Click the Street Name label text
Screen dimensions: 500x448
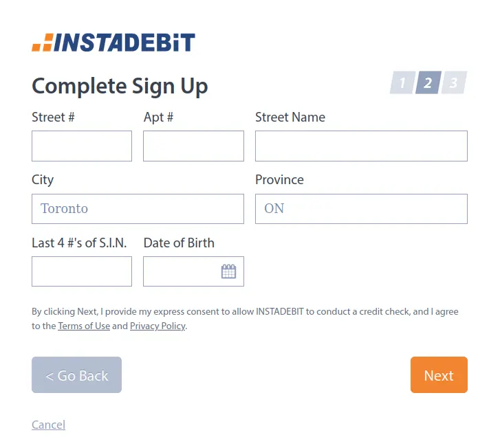pos(290,117)
